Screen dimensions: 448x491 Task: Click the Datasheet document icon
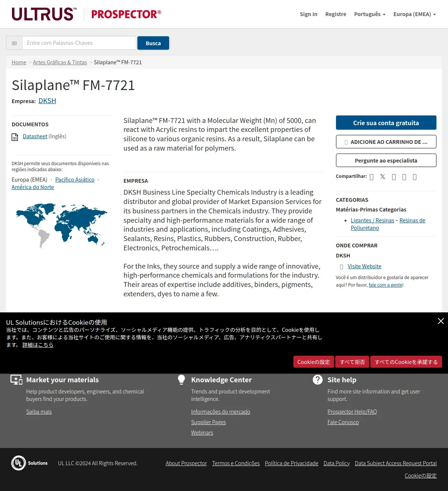tap(15, 137)
